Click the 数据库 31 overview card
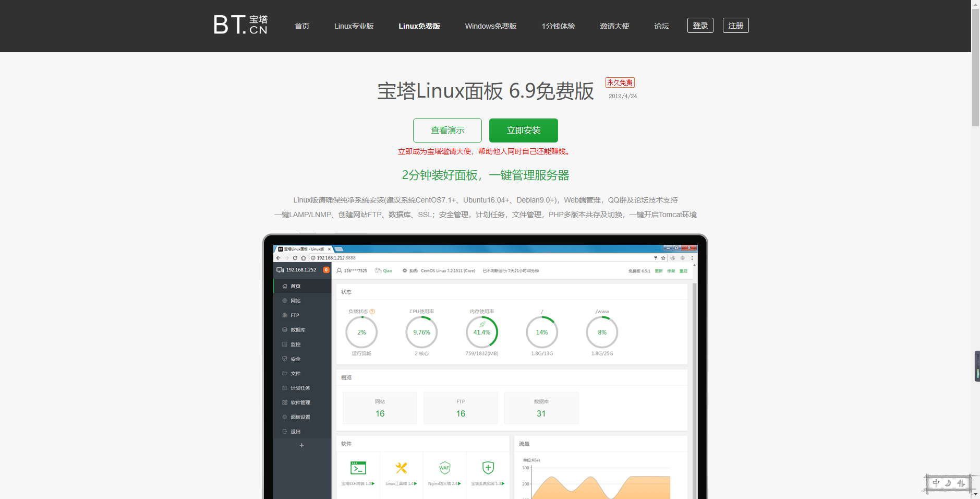 pos(541,408)
